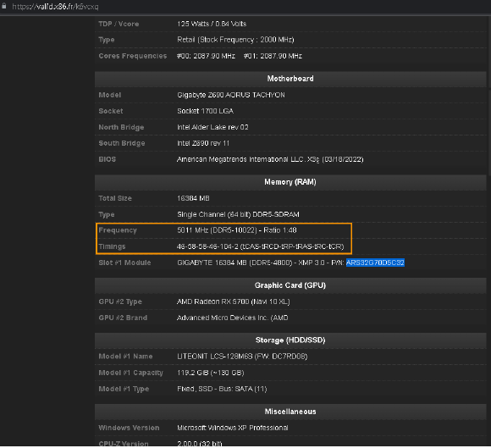This screenshot has width=491, height=448.
Task: Click the Motherboard section header
Action: tap(290, 79)
